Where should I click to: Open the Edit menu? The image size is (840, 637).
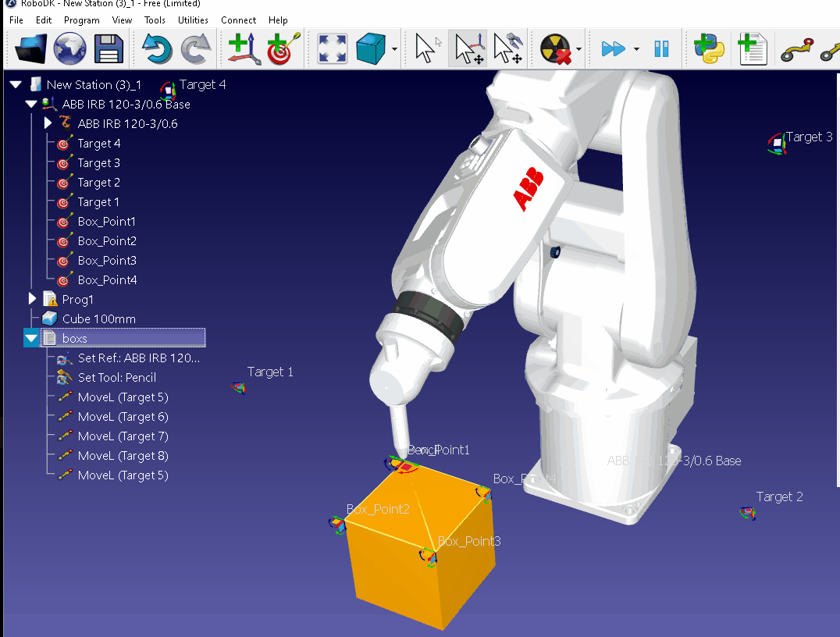pyautogui.click(x=44, y=20)
